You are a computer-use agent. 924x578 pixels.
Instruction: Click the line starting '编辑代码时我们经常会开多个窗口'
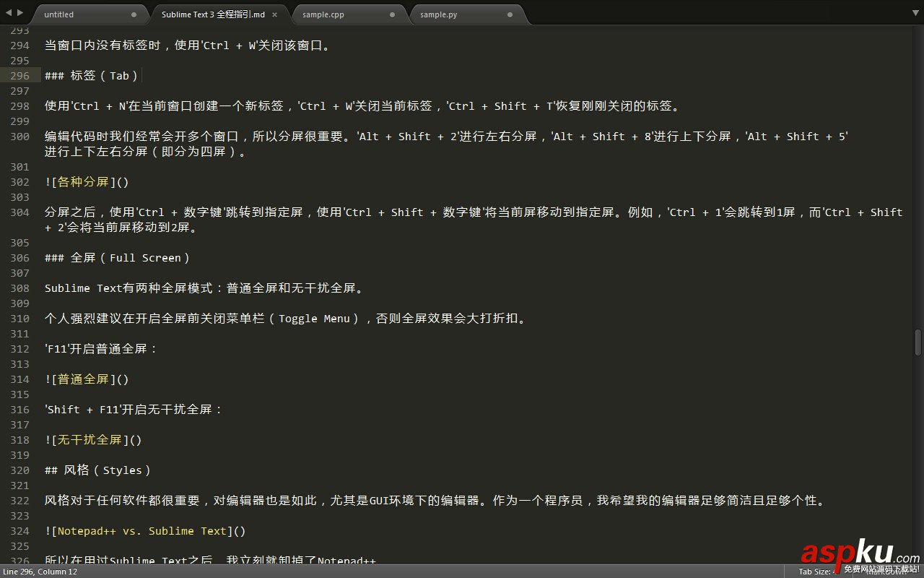tap(446, 137)
